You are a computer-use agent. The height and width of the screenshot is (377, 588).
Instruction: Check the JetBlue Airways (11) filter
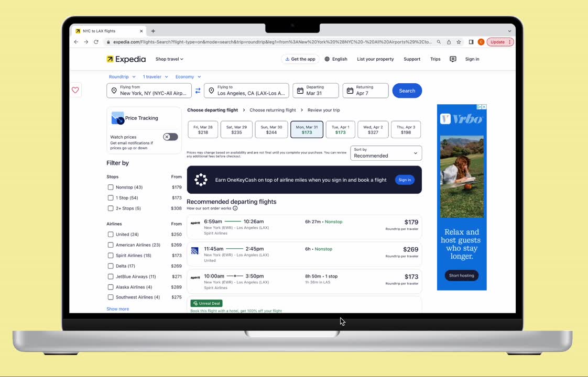[111, 276]
